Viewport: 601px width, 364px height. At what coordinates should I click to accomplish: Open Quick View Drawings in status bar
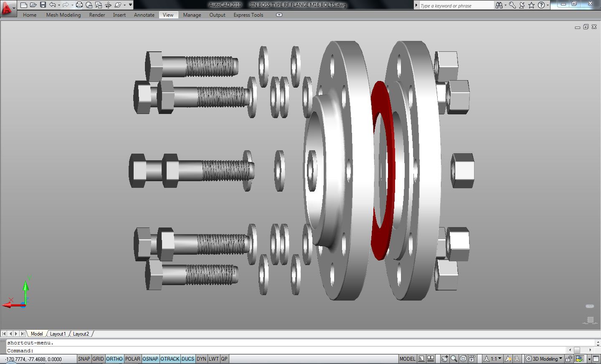pos(431,359)
